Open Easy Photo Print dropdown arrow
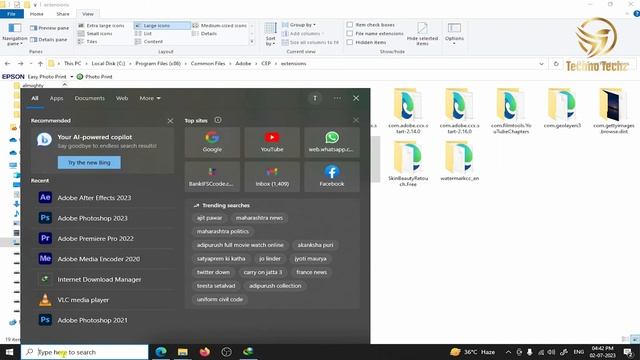 pyautogui.click(x=72, y=77)
